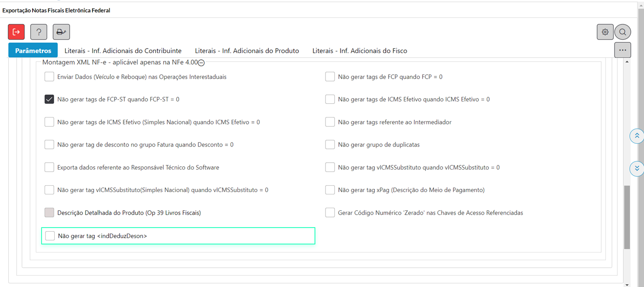Check Não gerar tag vICMSSubstituto = 0 option
Screen dimensions: 644x287
pyautogui.click(x=330, y=167)
